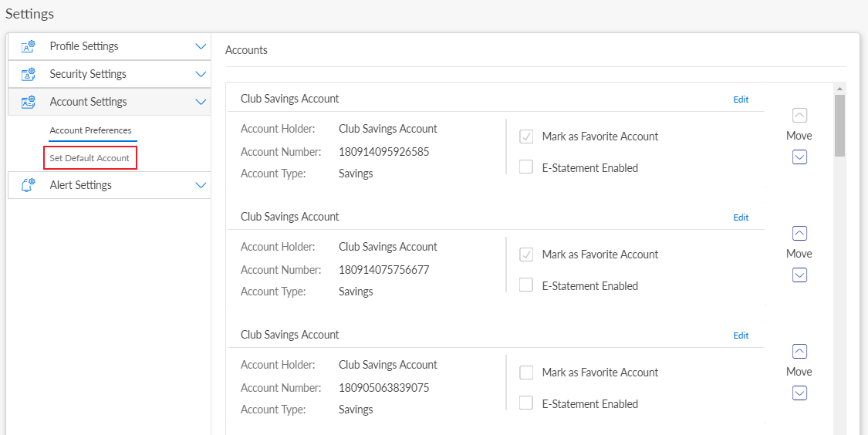Screen dimensions: 868x435
Task: Click the Security Settings sidebar icon
Action: click(x=28, y=74)
